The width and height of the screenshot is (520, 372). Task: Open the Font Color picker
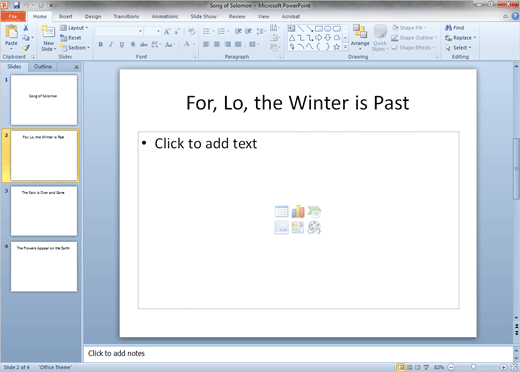click(189, 44)
